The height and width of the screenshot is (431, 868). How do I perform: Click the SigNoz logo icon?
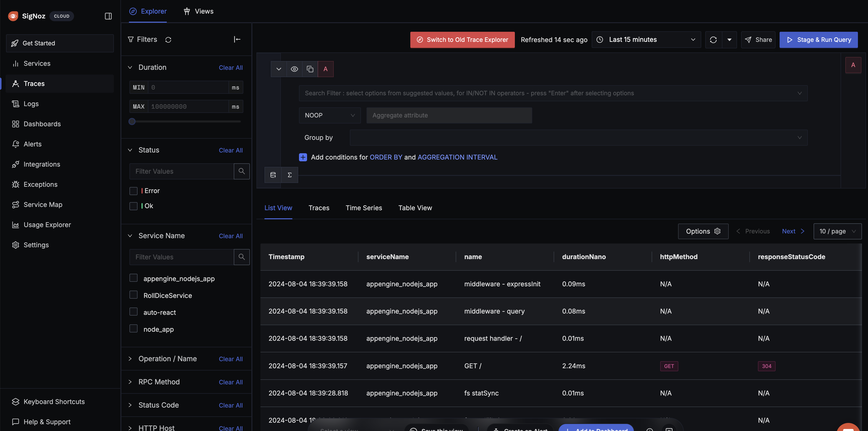click(x=13, y=16)
